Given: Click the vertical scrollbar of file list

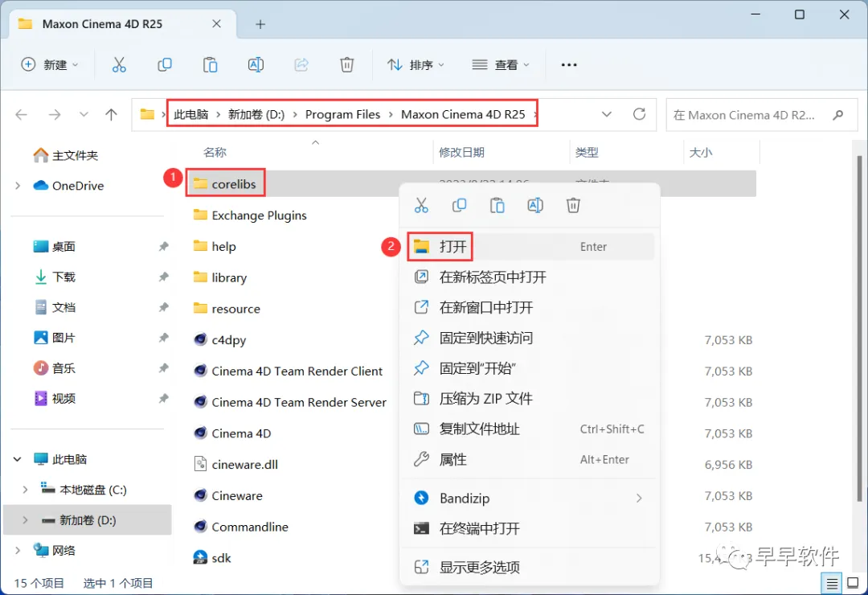Looking at the screenshot, I should coord(860,327).
